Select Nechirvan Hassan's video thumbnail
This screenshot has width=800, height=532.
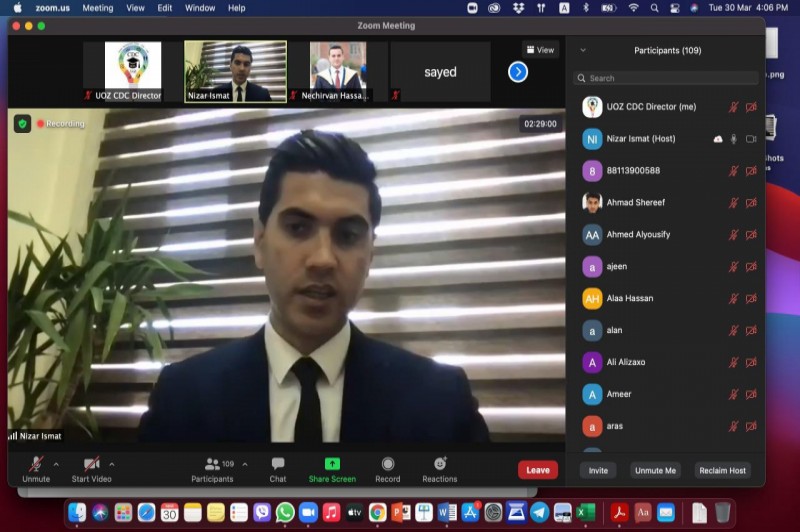point(337,71)
